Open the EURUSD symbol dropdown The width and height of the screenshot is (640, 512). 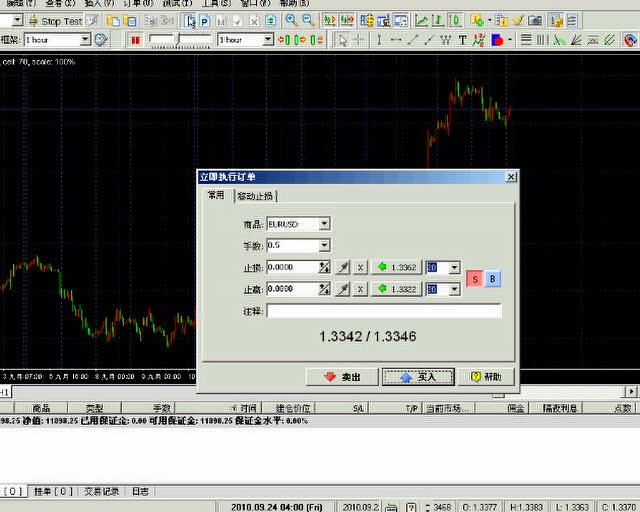click(324, 224)
